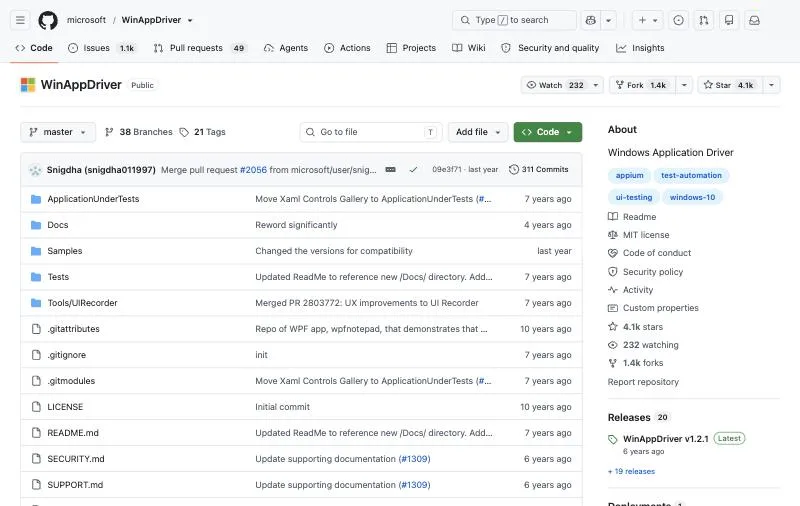This screenshot has width=800, height=506.
Task: Open the 38 Branches link
Action: coord(139,132)
